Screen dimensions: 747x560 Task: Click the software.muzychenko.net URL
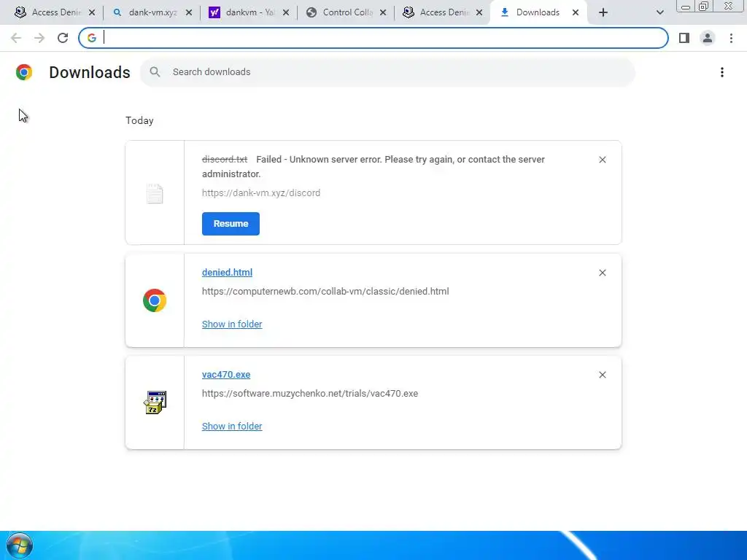(x=309, y=394)
